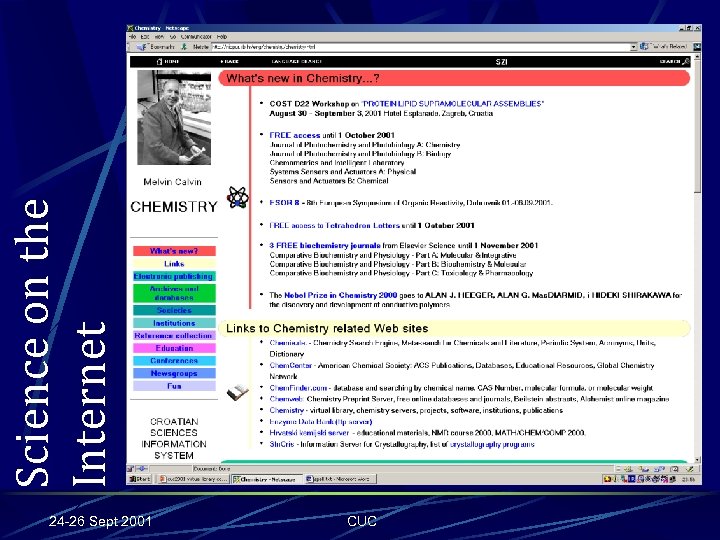Viewport: 720px width, 540px height.
Task: Switch to Chemistry - Netscape taskbar button
Action: [x=267, y=479]
